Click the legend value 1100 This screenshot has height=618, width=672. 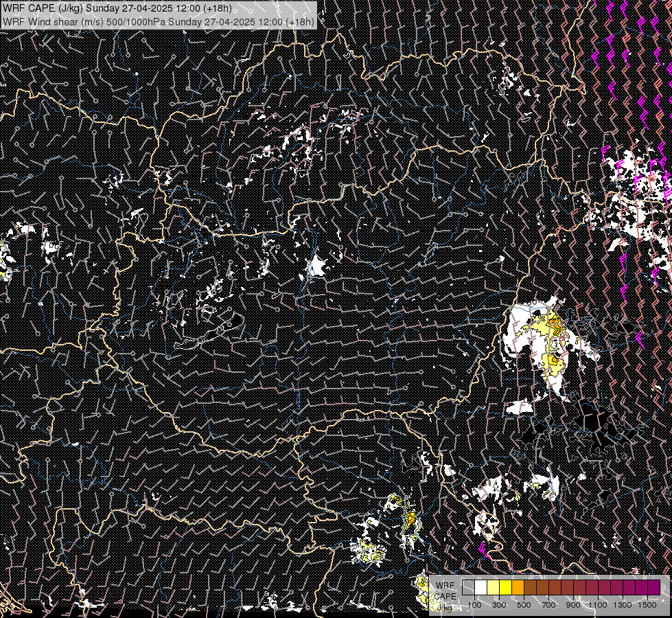pyautogui.click(x=598, y=605)
